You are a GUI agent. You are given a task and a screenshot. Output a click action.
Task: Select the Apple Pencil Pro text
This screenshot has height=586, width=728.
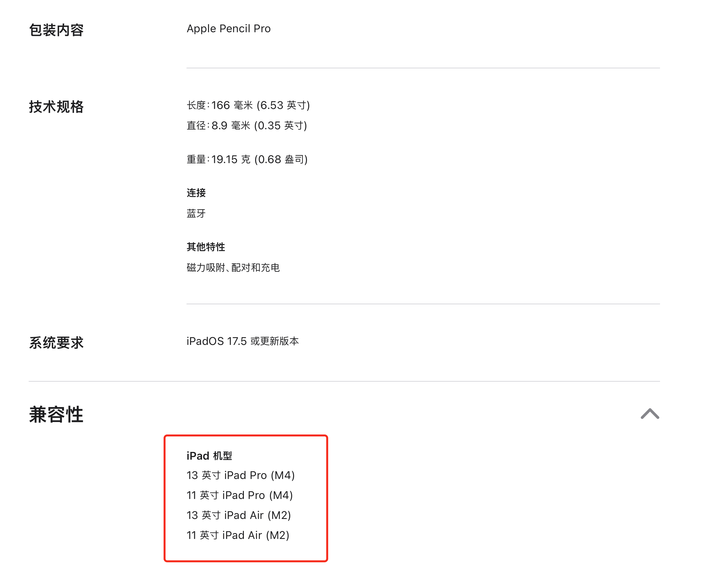[x=229, y=29]
